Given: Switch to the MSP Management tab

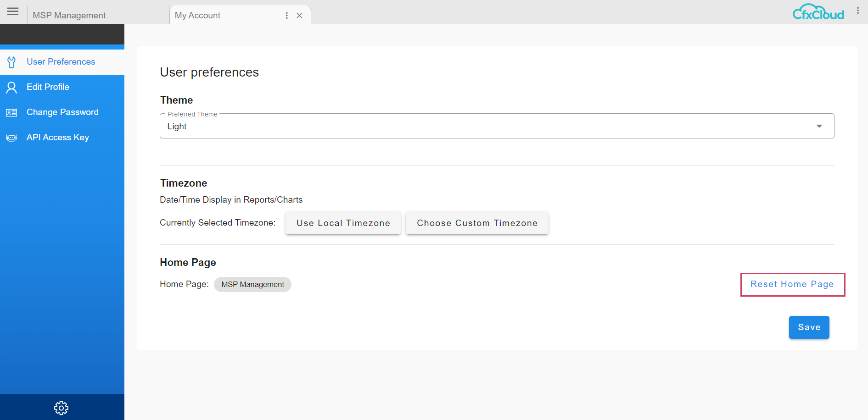Looking at the screenshot, I should click(69, 16).
